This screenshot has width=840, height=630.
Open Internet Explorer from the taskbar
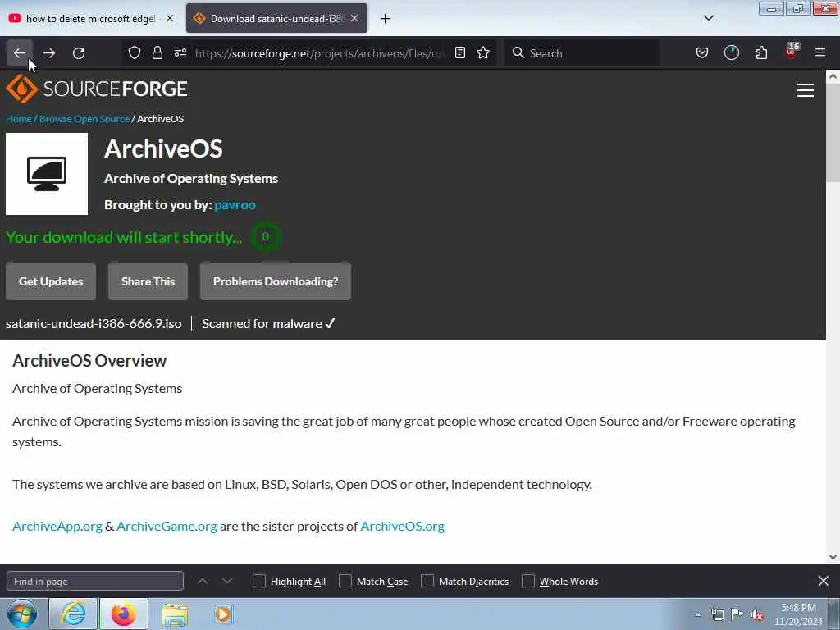tap(73, 614)
